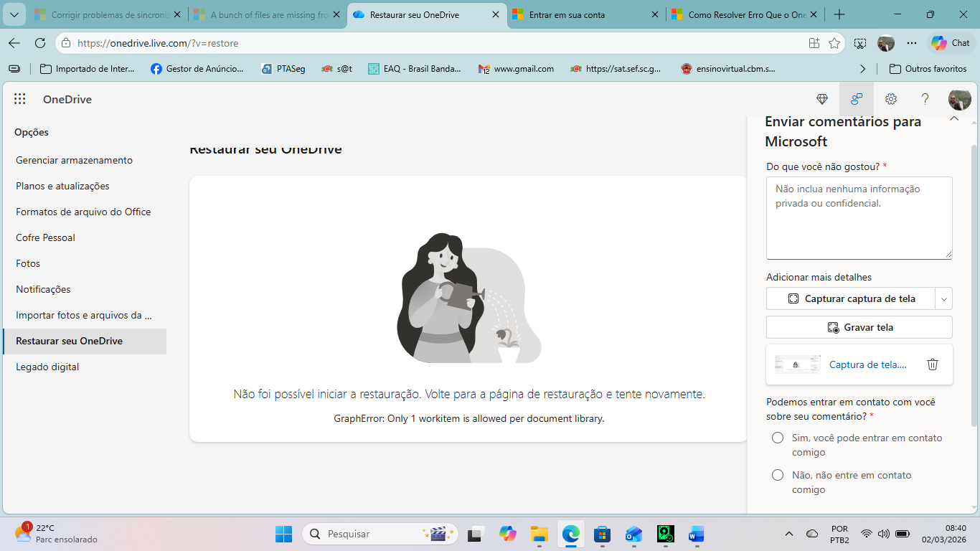This screenshot has width=980, height=551.
Task: Open the OneDrive app launcher grid
Action: pos(20,99)
